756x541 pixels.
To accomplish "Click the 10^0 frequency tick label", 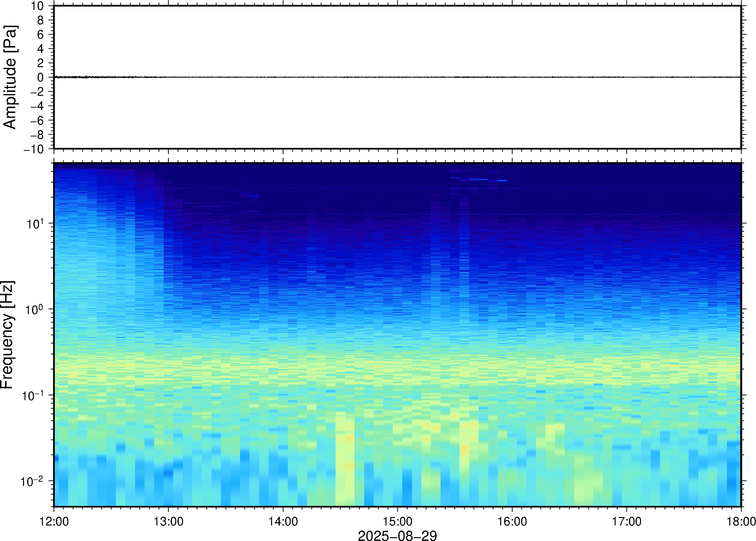I will [x=35, y=310].
